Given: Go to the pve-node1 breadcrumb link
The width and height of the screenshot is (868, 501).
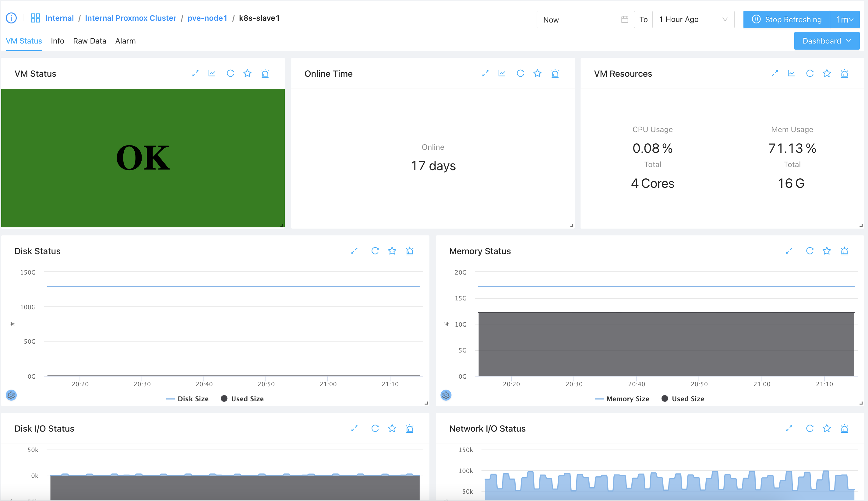Looking at the screenshot, I should [207, 18].
